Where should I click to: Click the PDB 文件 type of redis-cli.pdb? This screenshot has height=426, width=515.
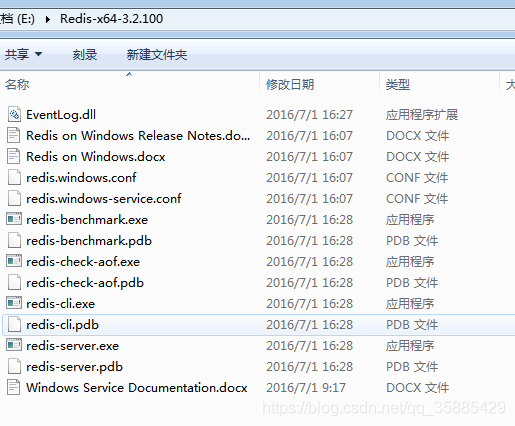(x=412, y=325)
